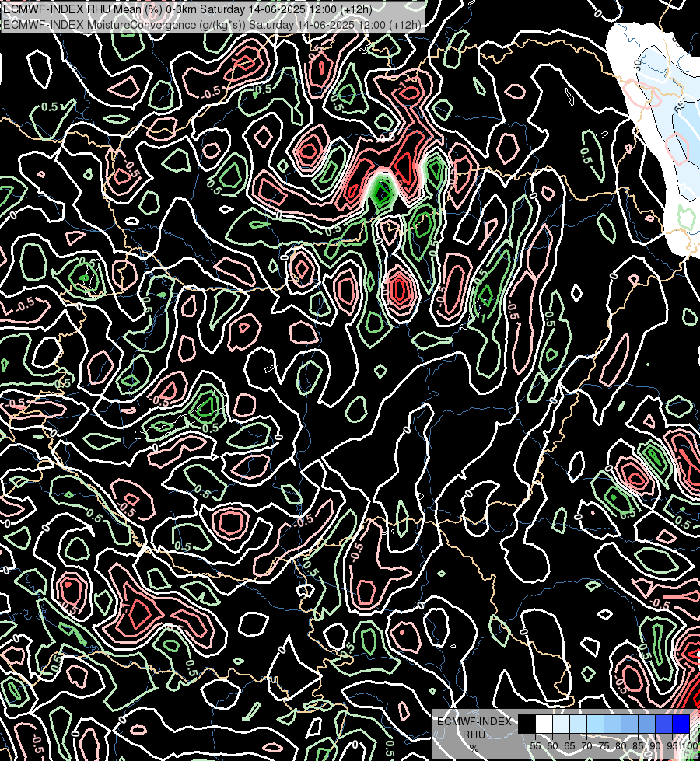Click the MoistureConvergence title line

point(212,25)
